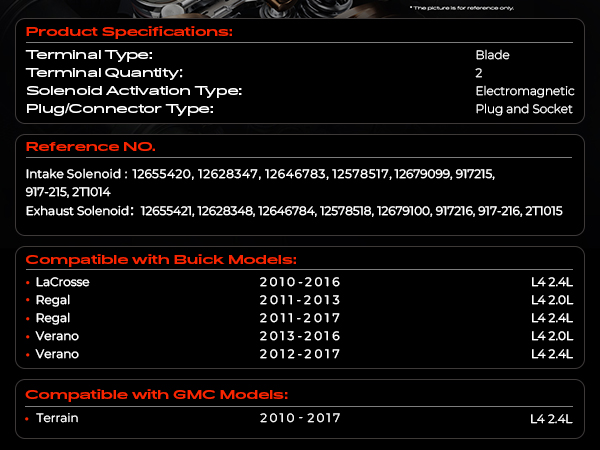The width and height of the screenshot is (600, 450).
Task: Click the Product Specifications heading
Action: tap(129, 32)
